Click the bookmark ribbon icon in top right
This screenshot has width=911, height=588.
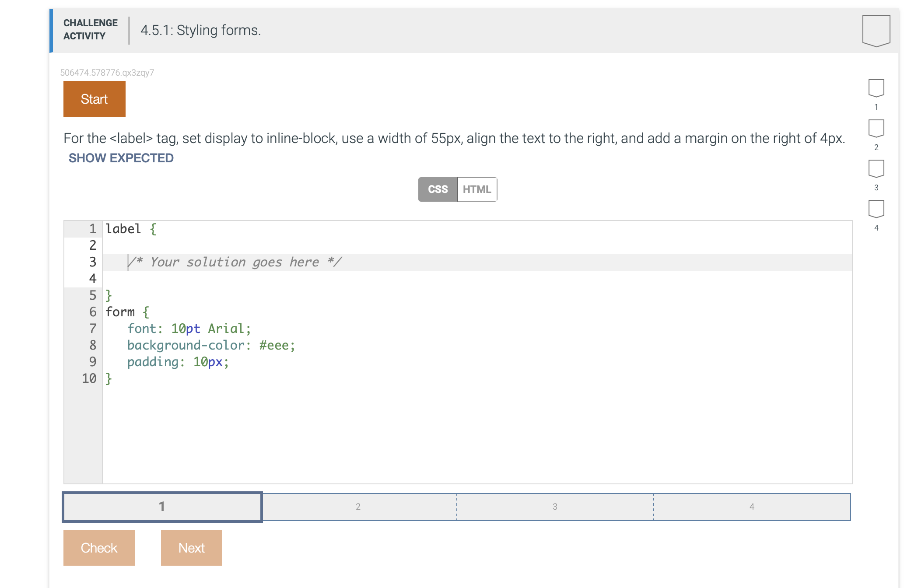click(876, 31)
